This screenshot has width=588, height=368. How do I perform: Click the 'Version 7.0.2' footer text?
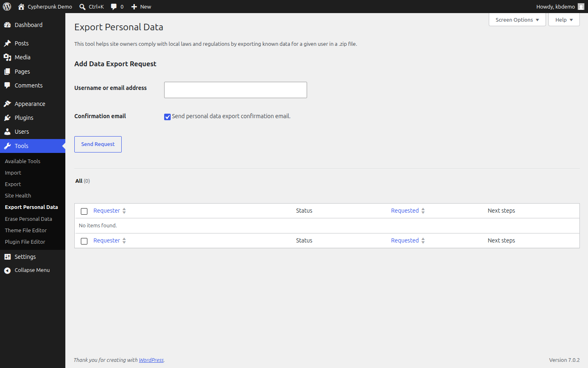click(564, 360)
